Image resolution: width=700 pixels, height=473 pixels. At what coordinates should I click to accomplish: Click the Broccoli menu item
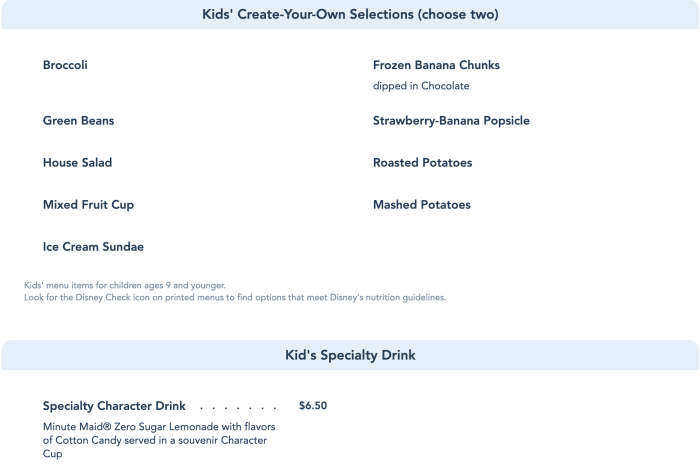pyautogui.click(x=65, y=65)
